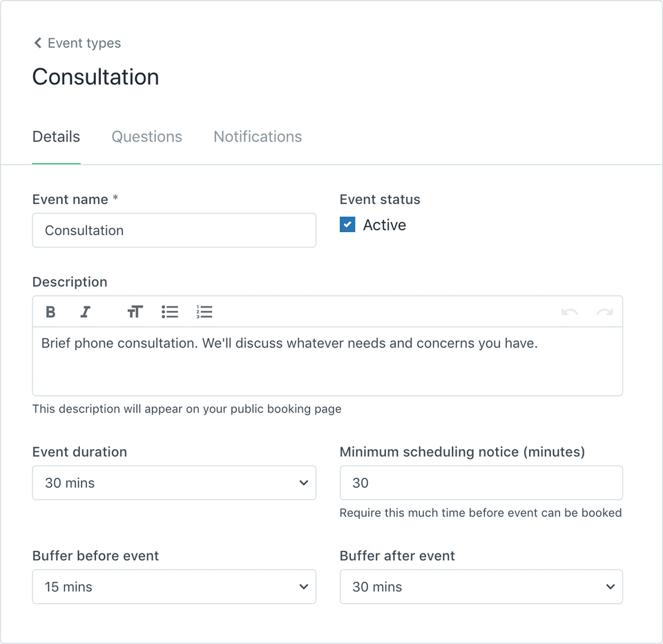Uncheck the Active status checkbox
This screenshot has height=644, width=663.
point(347,225)
